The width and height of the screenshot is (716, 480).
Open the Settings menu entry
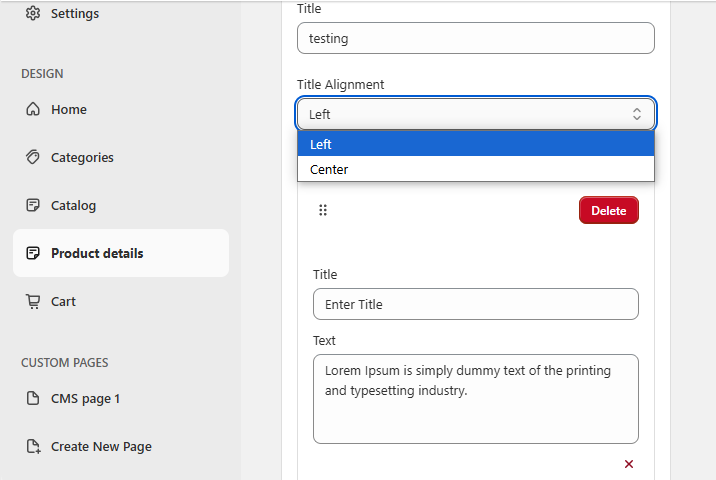coord(74,14)
